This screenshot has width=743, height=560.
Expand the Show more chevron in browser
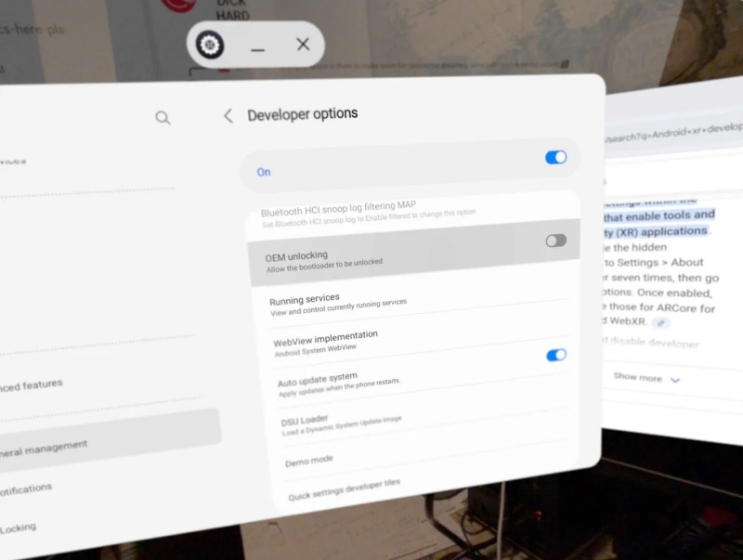click(675, 379)
